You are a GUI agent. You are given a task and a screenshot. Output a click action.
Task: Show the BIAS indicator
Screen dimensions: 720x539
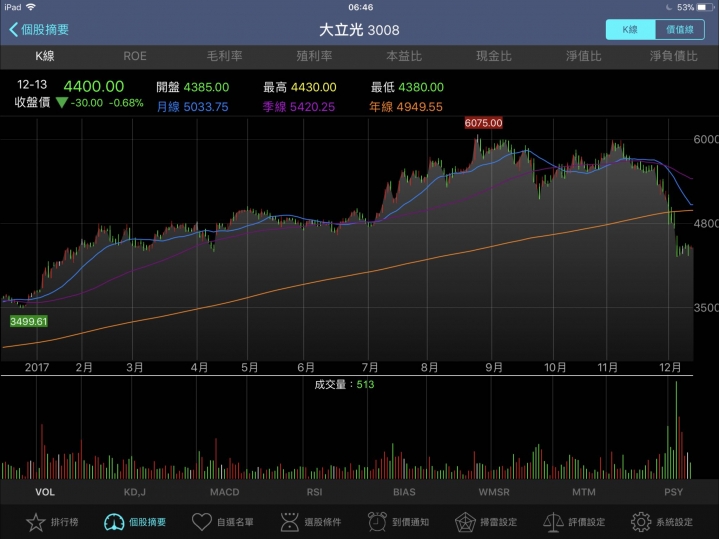(x=404, y=492)
